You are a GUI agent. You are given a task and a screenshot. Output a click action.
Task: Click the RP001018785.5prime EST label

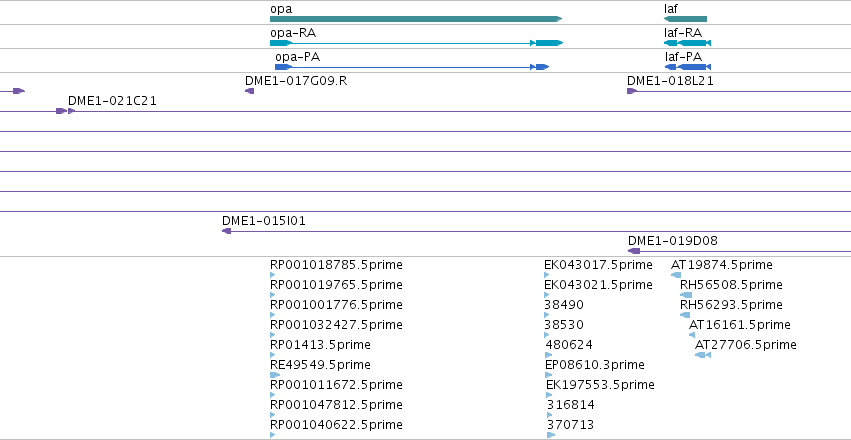coord(336,265)
